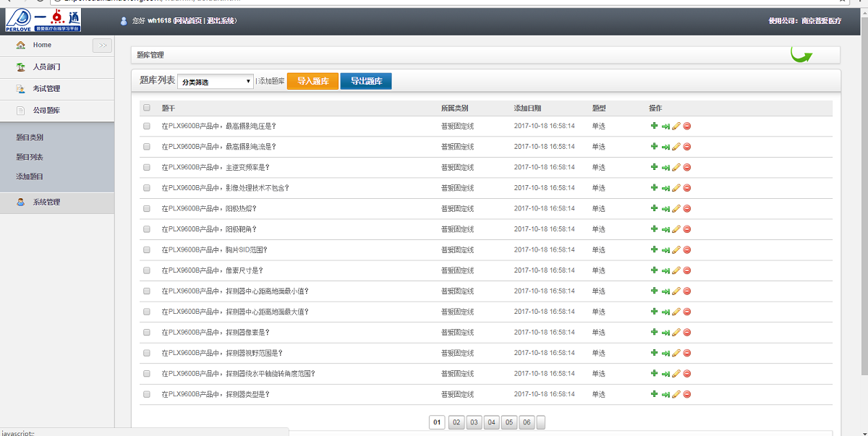Edit the 主逆变频率是 question via pencil icon
Screen dimensions: 868x436
click(x=676, y=167)
